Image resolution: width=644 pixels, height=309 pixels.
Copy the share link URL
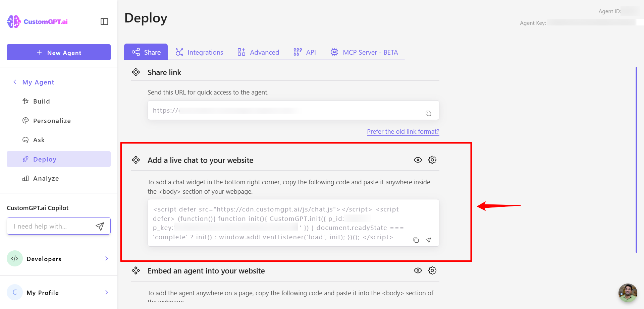428,113
